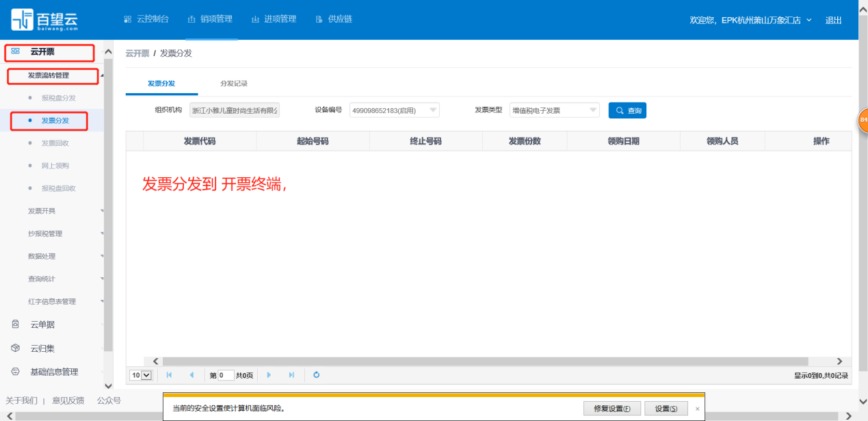Screen dimensions: 868x421
Task: Click 修复设置(F) in the security bar
Action: coord(612,409)
